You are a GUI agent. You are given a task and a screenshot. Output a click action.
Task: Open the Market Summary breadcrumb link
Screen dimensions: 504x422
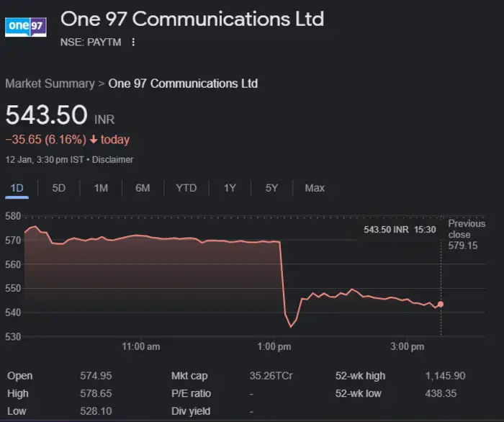50,84
